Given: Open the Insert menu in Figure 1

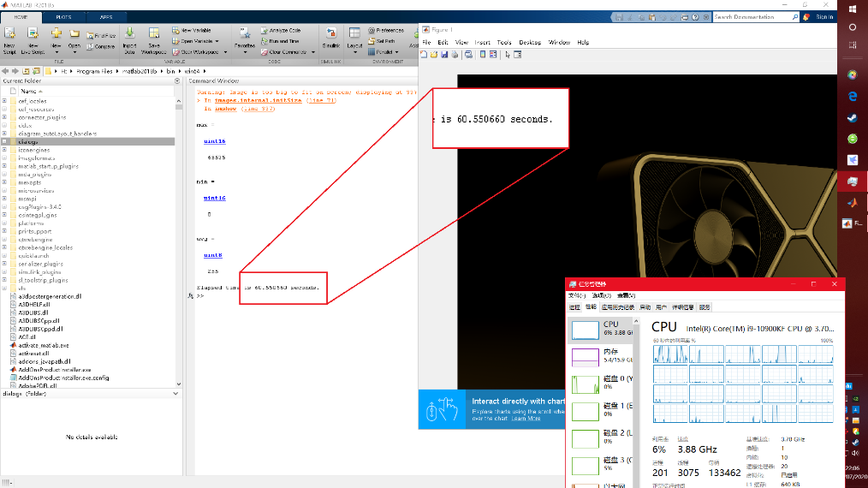Looking at the screenshot, I should (x=483, y=42).
